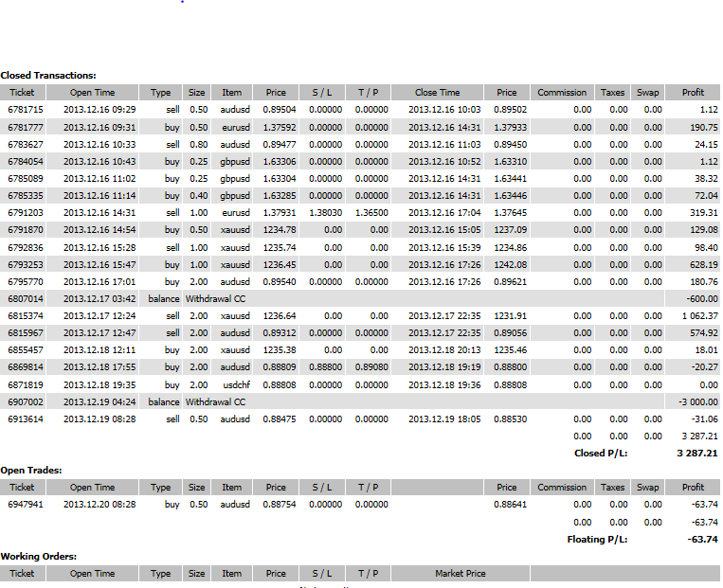Click Ticket header in Closed Transactions table

(22, 92)
